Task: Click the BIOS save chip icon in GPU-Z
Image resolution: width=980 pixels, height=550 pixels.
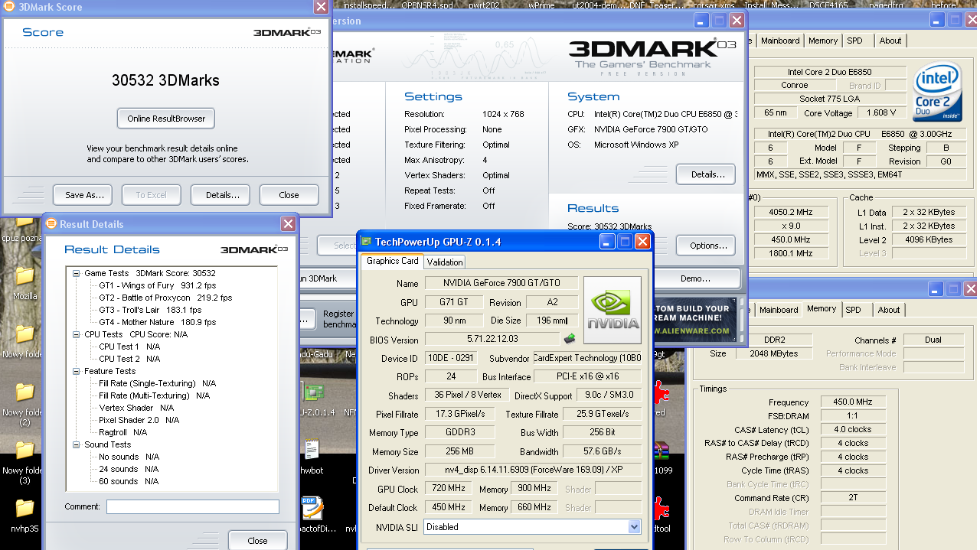Action: (x=570, y=339)
